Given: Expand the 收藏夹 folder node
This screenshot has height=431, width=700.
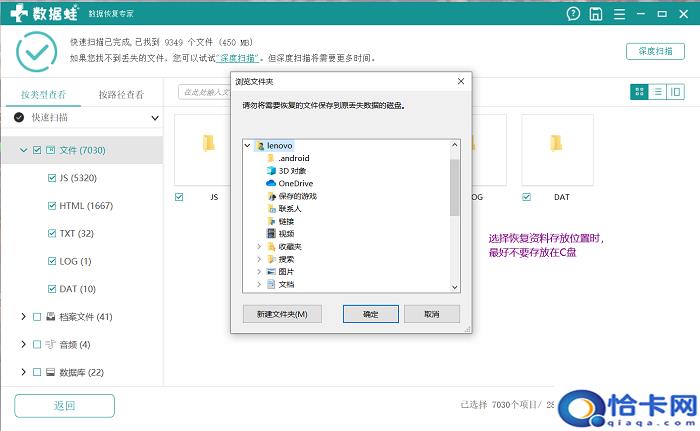Looking at the screenshot, I should click(259, 246).
